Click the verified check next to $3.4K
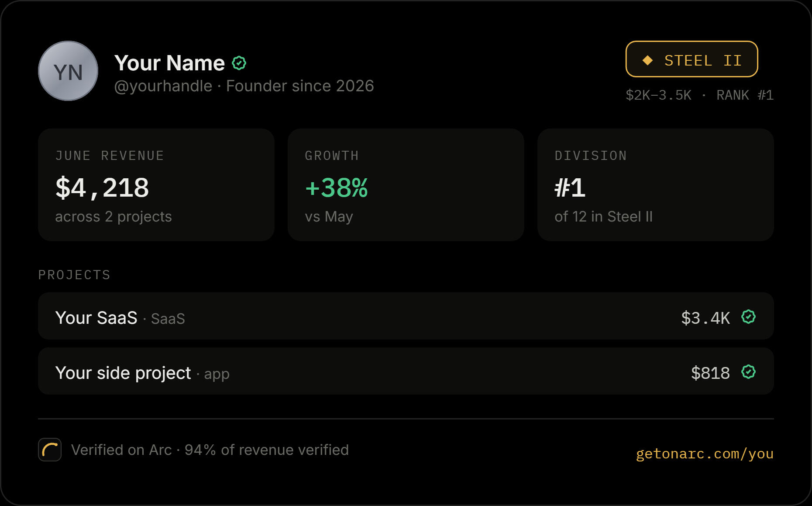Image resolution: width=812 pixels, height=506 pixels. [x=748, y=317]
